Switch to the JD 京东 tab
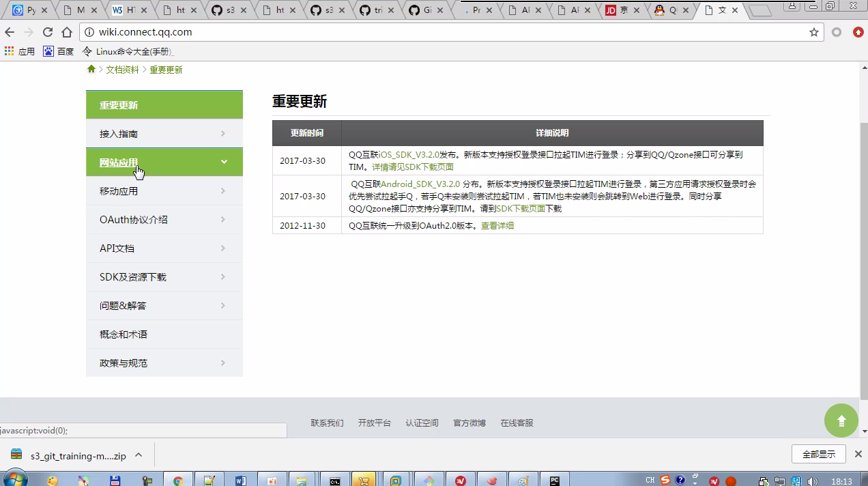This screenshot has width=868, height=486. point(624,10)
